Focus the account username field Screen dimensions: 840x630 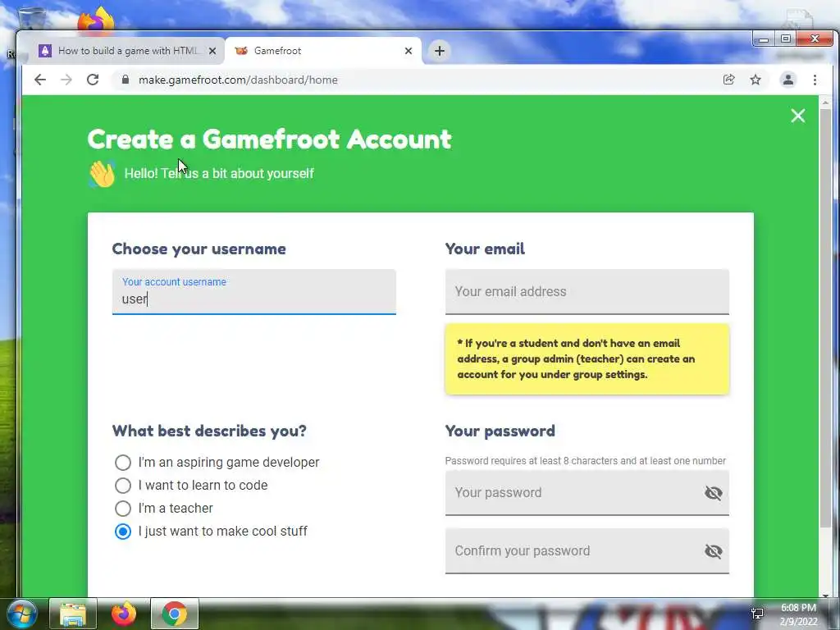[x=254, y=292]
